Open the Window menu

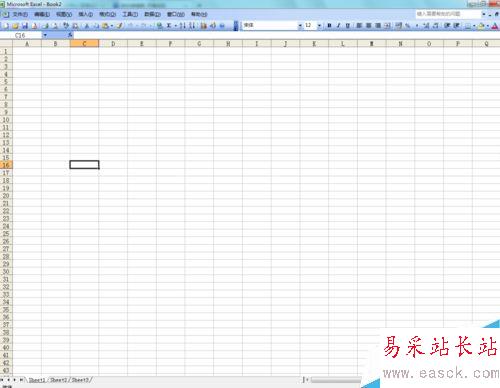(176, 14)
